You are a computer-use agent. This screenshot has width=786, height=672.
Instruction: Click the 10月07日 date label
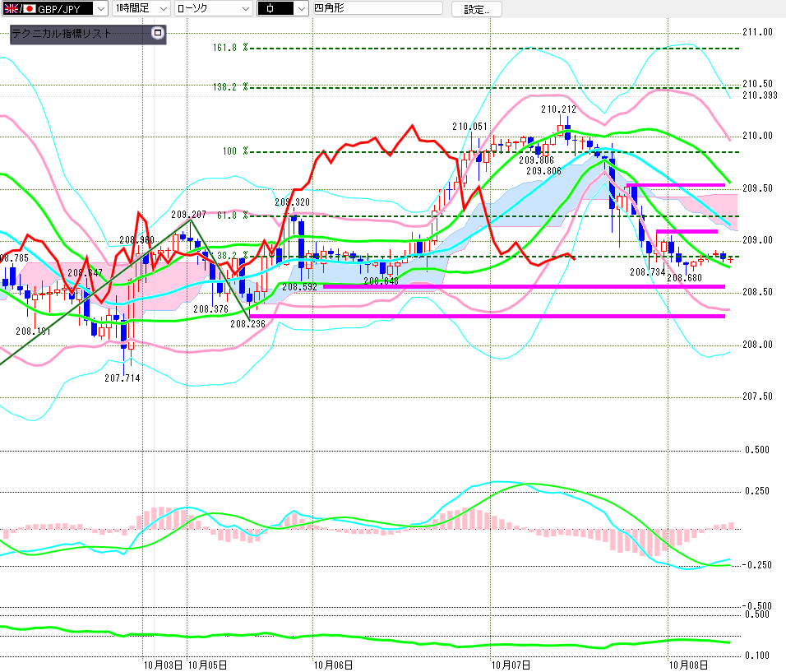point(511,665)
